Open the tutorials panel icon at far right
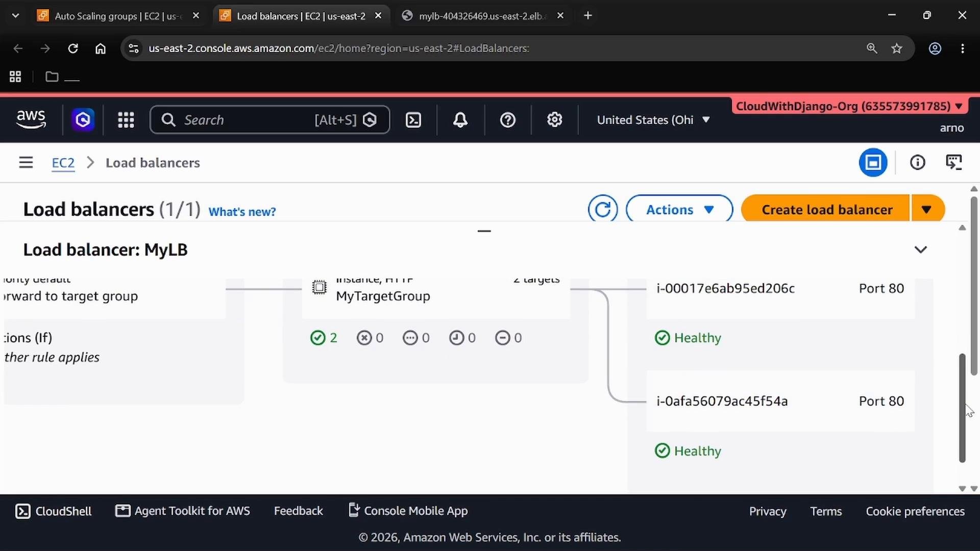 [x=953, y=163]
